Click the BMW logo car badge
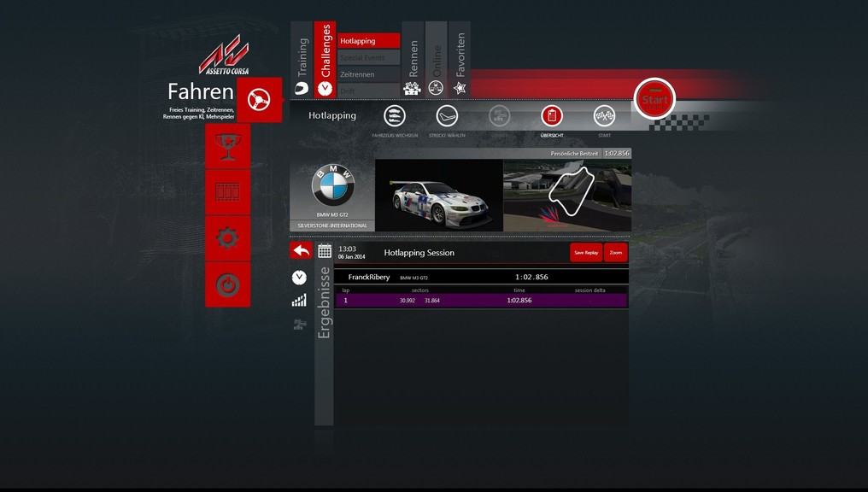Viewport: 868px width, 492px height. (332, 185)
